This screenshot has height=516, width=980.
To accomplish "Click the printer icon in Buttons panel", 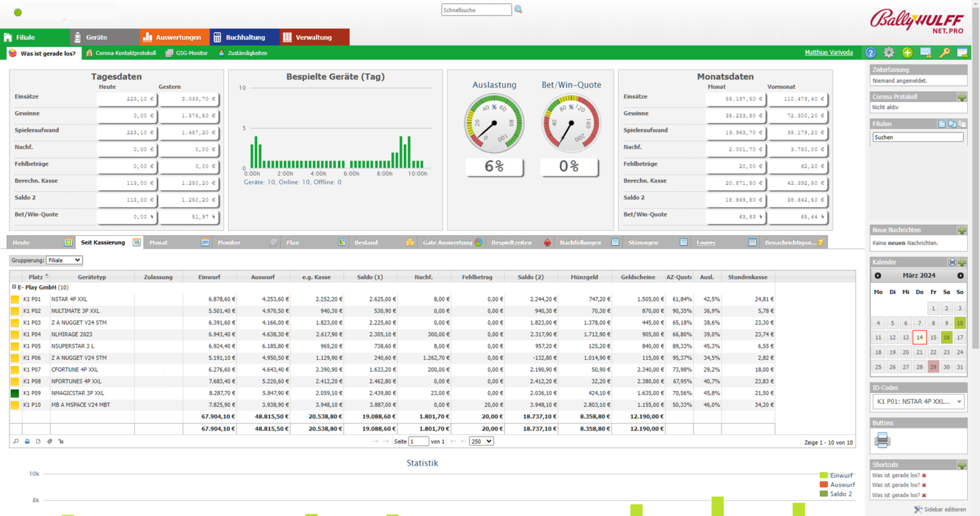I will click(x=882, y=439).
